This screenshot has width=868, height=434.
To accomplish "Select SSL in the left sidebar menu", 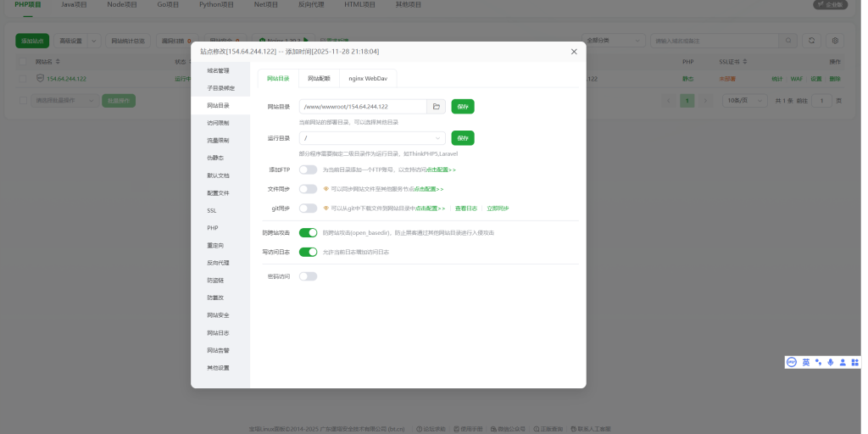I will tap(212, 210).
